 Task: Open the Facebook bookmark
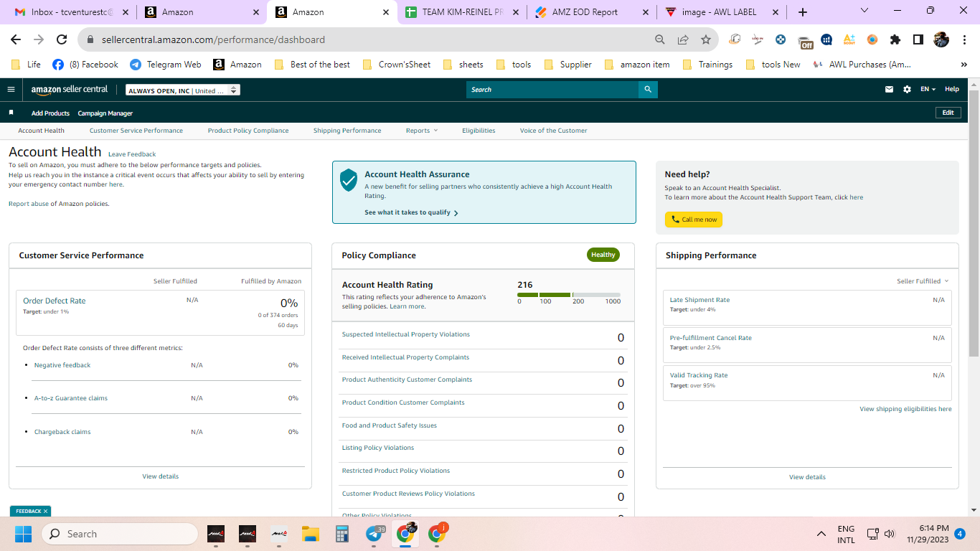pyautogui.click(x=85, y=65)
